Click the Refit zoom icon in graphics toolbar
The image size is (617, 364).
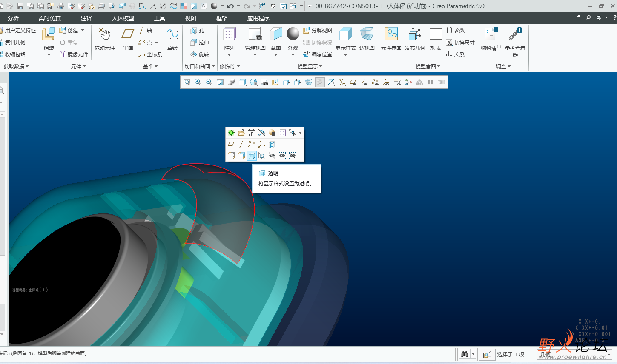[187, 82]
